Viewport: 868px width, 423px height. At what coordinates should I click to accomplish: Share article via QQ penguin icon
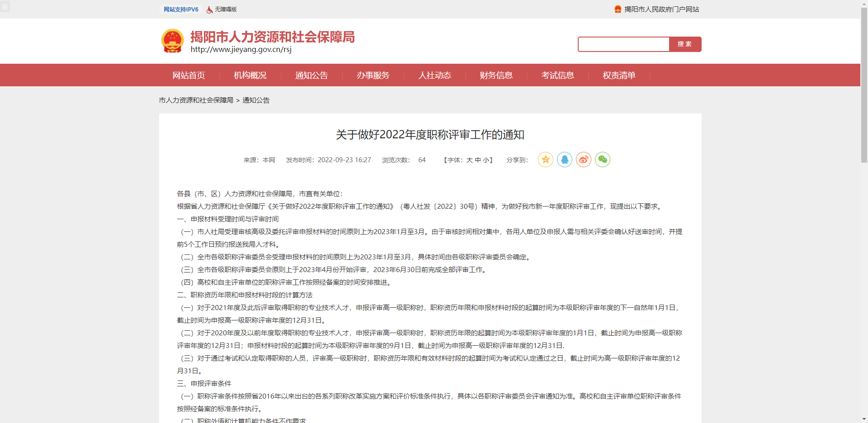(x=565, y=160)
